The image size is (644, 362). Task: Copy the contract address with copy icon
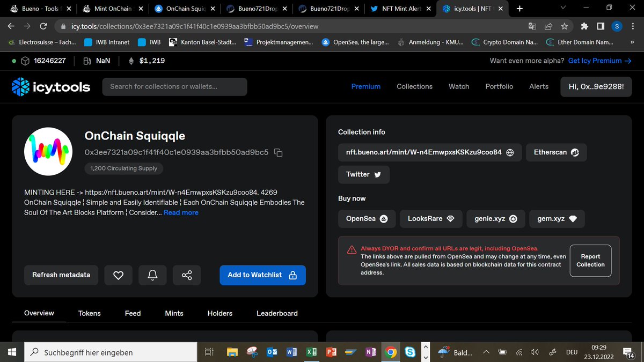278,153
